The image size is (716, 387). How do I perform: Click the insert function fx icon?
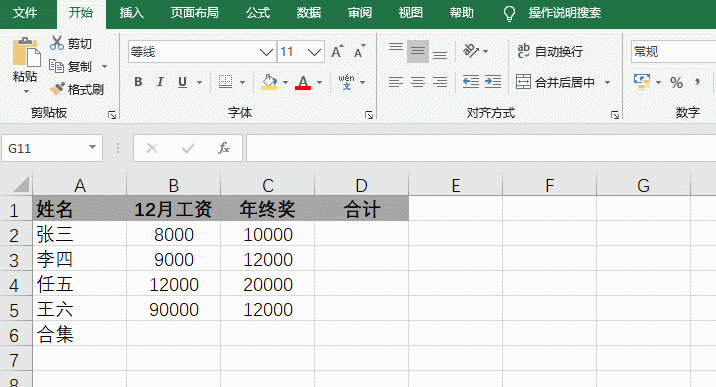[x=223, y=148]
